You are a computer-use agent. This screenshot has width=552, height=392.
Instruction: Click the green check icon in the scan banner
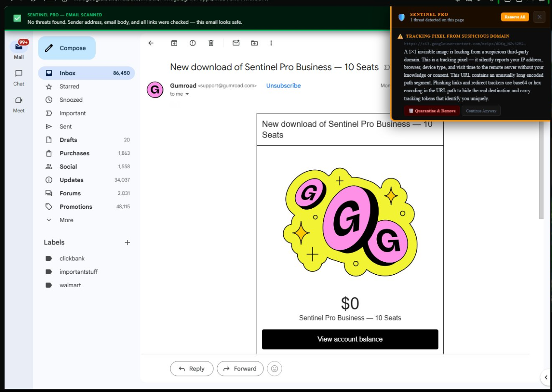17,18
